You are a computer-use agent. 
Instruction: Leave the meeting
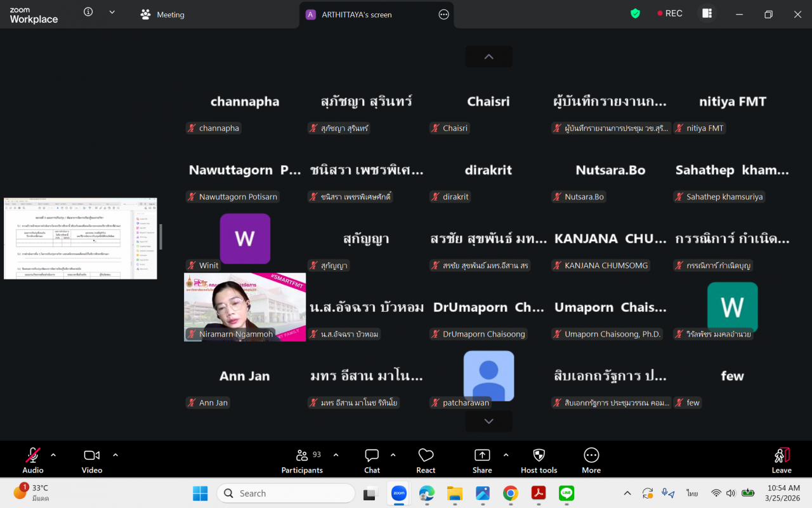coord(782,460)
